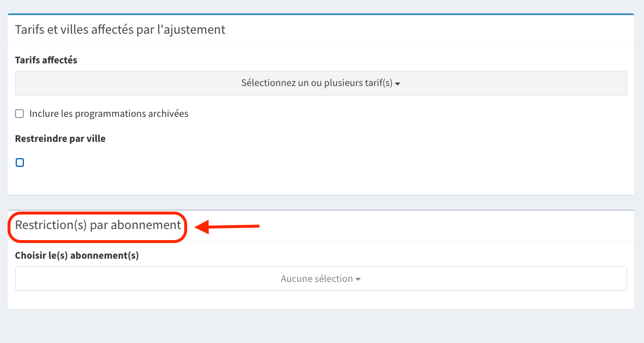Click the 'Inclure les programmations archivées' label text
This screenshot has width=644, height=343.
tap(109, 114)
